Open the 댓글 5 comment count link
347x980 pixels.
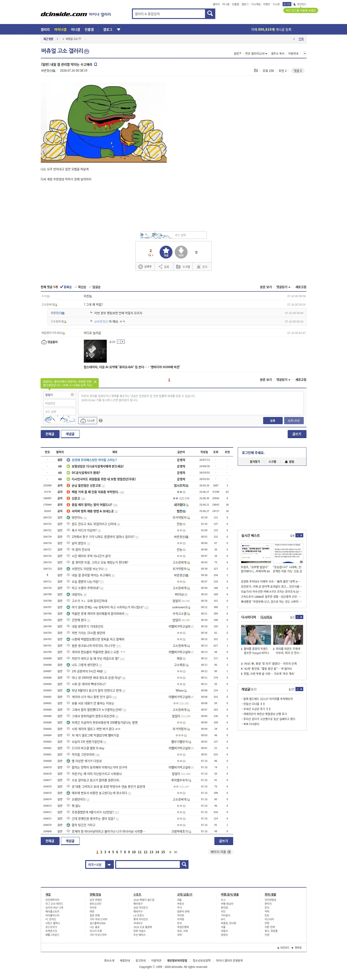point(298,70)
